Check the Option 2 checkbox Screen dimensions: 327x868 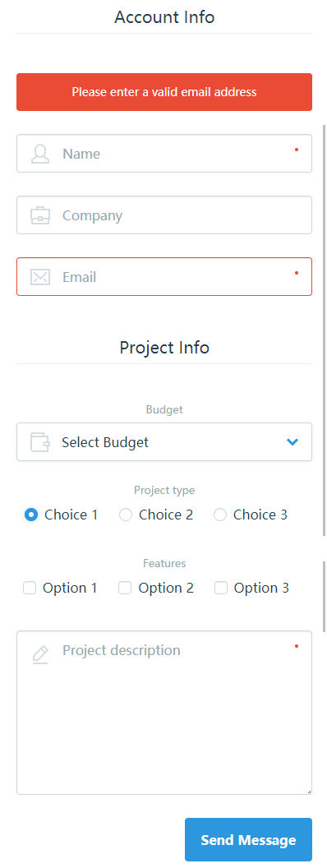(125, 588)
